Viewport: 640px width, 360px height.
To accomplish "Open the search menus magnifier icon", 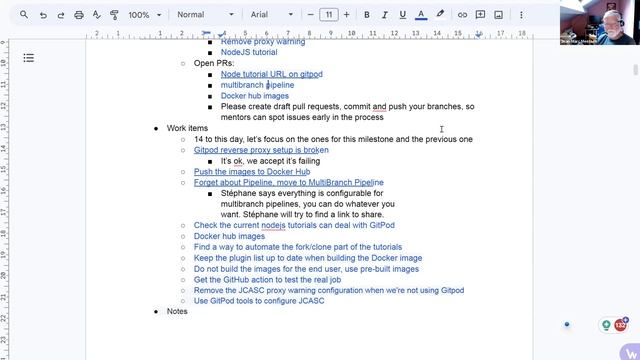I will coord(24,15).
